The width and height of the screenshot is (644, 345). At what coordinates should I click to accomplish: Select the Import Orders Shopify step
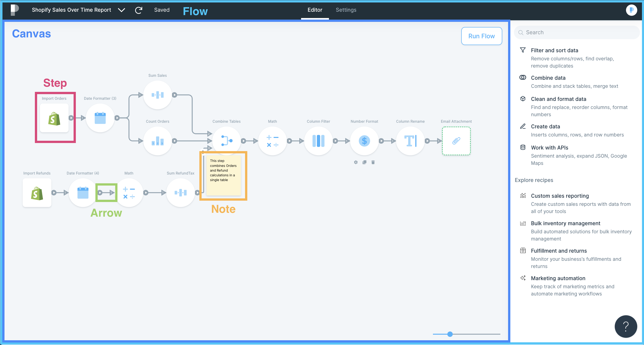coord(54,118)
